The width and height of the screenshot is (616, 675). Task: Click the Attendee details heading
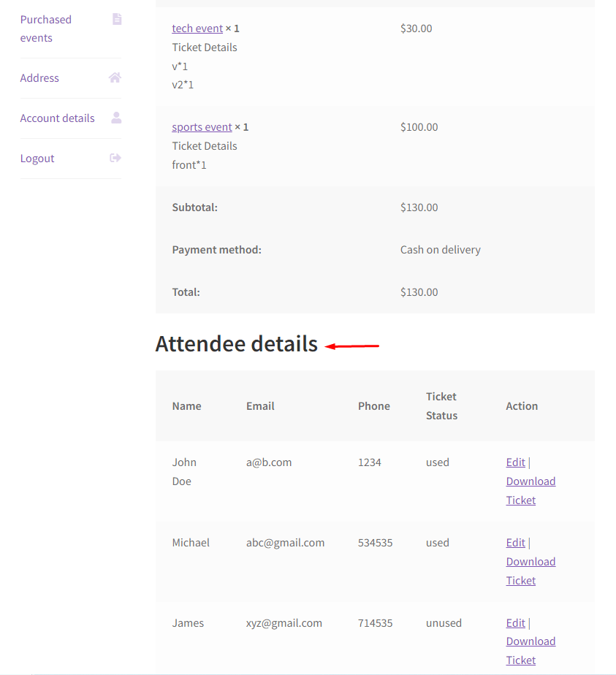tap(236, 344)
